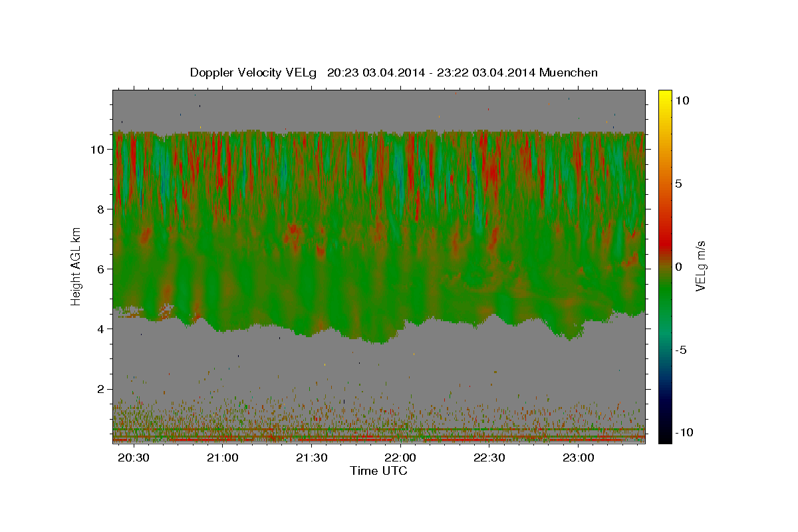The height and width of the screenshot is (532, 798).
Task: Click the start time '20:23 03.04.2014' in title
Action: click(x=375, y=72)
